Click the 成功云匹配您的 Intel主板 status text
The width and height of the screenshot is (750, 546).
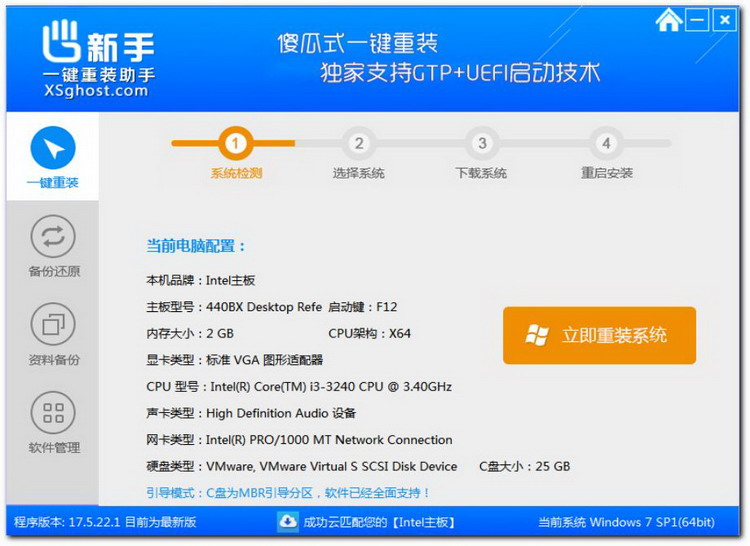coord(379,522)
